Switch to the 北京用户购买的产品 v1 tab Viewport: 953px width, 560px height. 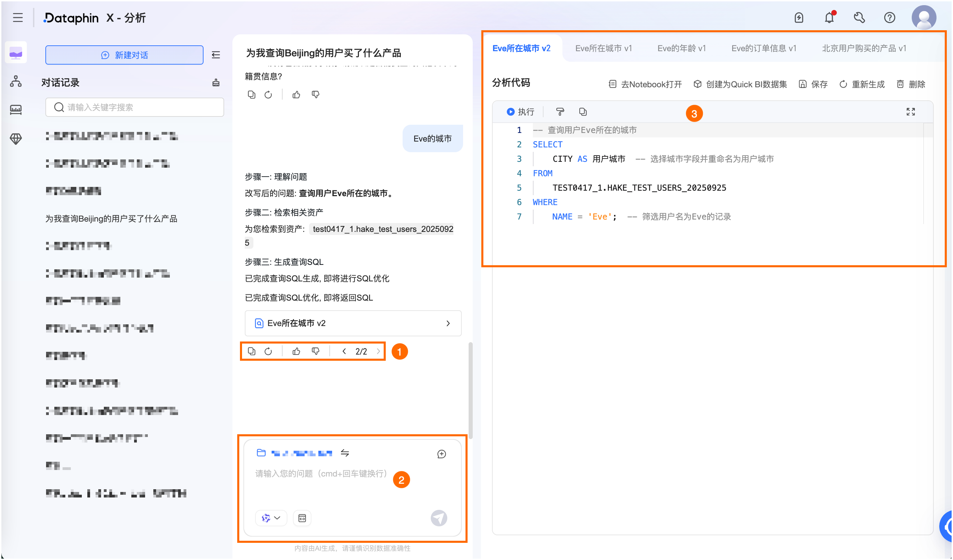pyautogui.click(x=864, y=48)
